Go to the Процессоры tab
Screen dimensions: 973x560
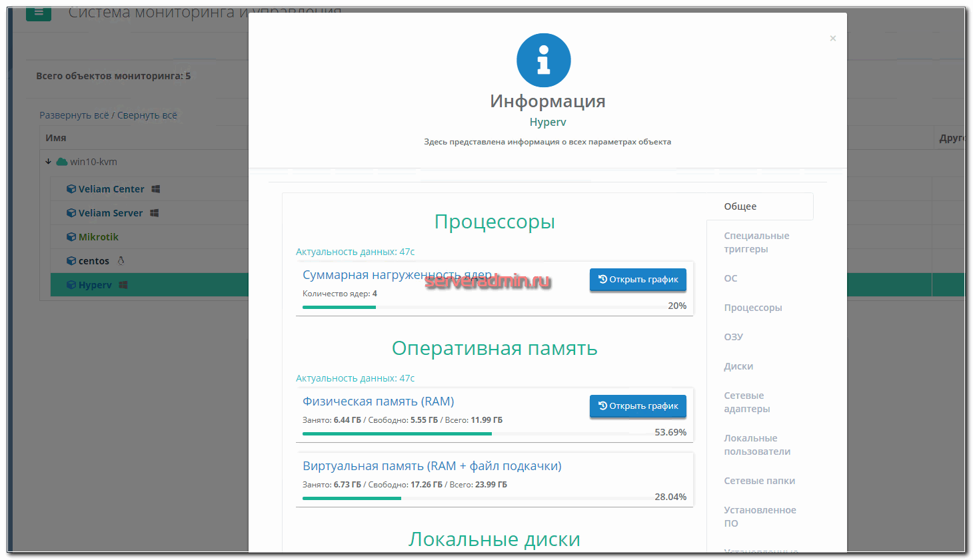click(753, 308)
